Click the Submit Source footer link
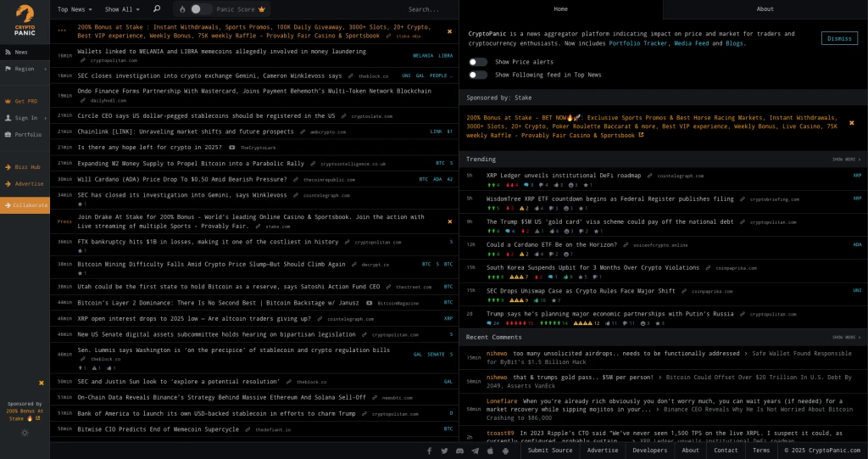Screen dimensions: 868x459 click(550, 451)
